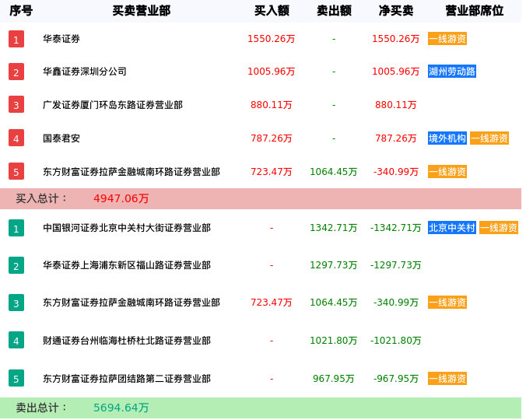This screenshot has width=526, height=420.
Task: Open 东方财富证券拉萨团结路第二证券营业部
Action: click(x=127, y=379)
